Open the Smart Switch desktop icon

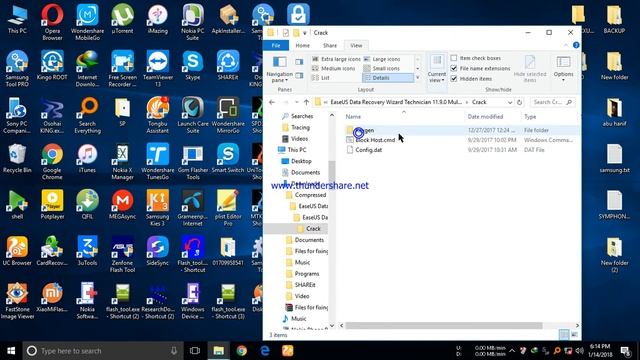point(228,158)
